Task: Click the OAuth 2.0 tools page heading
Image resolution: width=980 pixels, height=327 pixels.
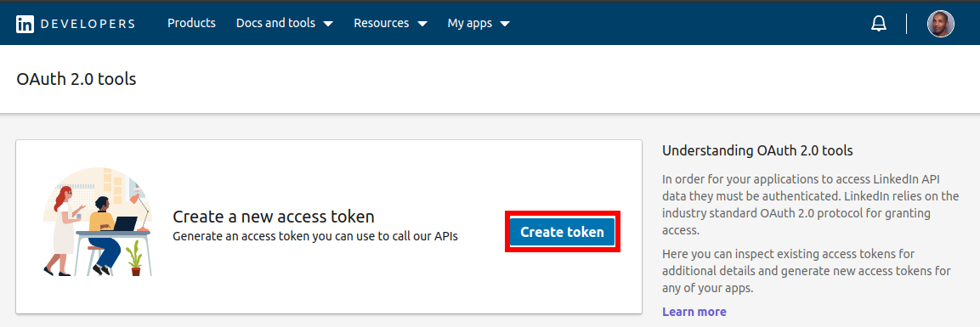Action: (x=76, y=79)
